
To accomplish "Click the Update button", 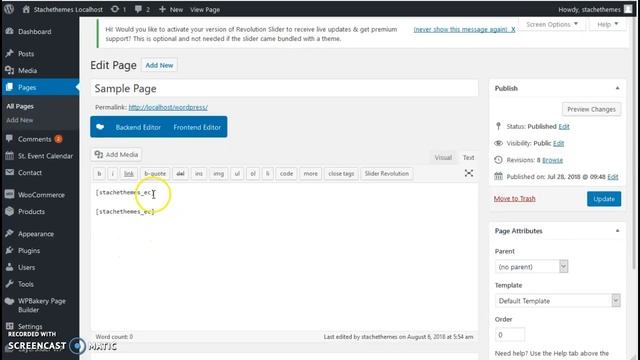I will point(604,199).
